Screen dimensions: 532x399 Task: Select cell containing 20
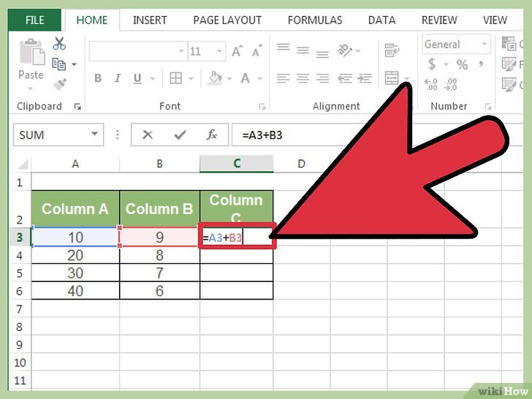[75, 255]
